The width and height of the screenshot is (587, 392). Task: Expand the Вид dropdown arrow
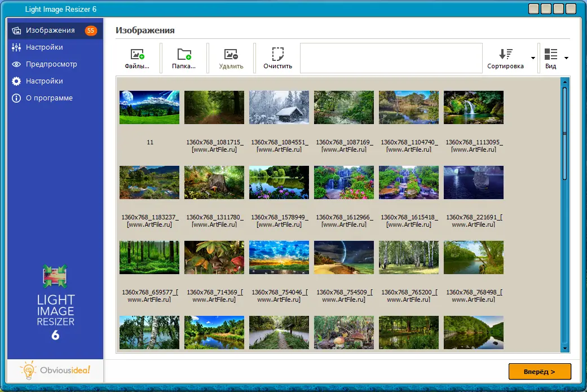(566, 58)
